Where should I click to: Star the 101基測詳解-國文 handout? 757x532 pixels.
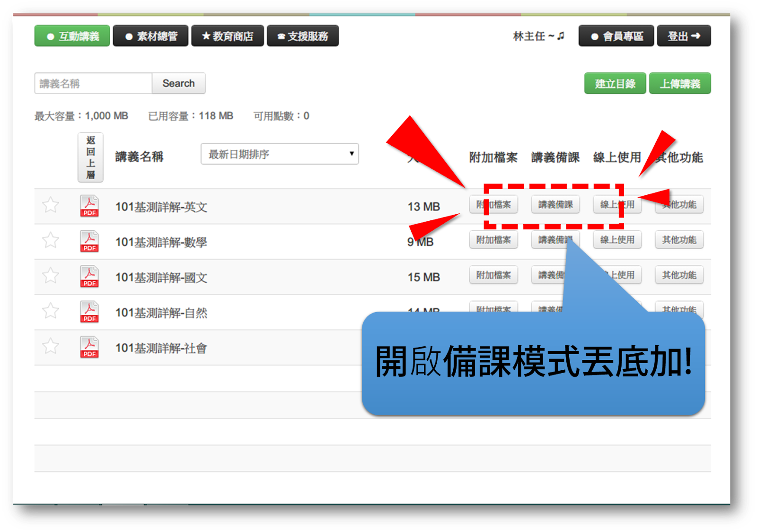(x=51, y=276)
